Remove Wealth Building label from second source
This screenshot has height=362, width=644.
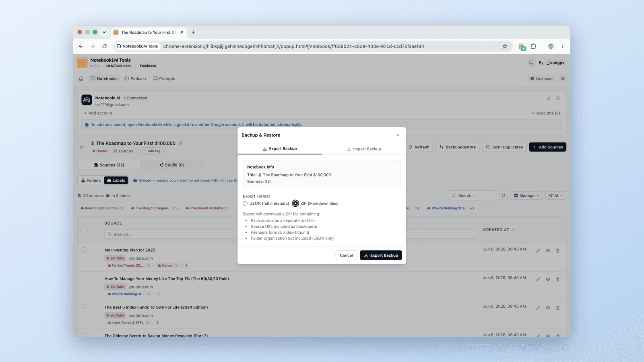point(149,294)
